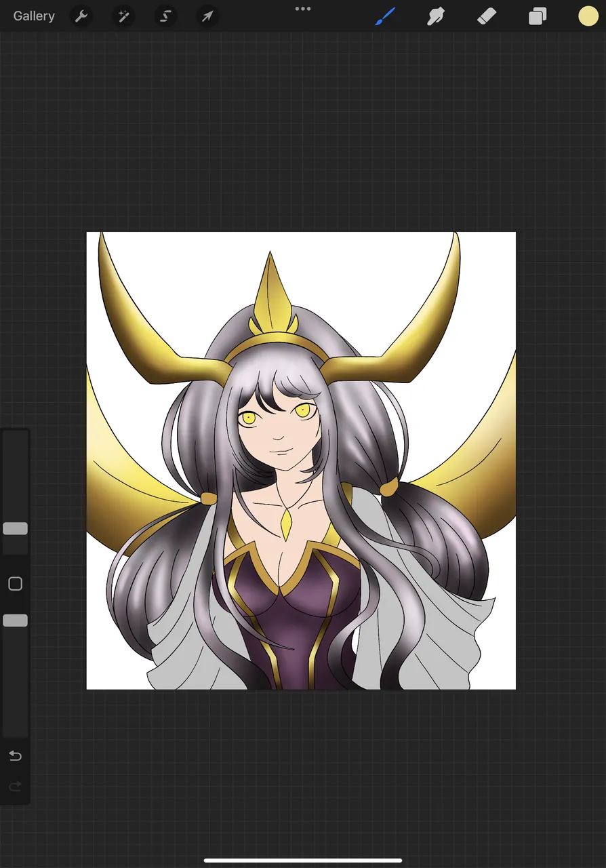The image size is (606, 868).
Task: Open the Adjustments magic wand menu
Action: tap(123, 16)
